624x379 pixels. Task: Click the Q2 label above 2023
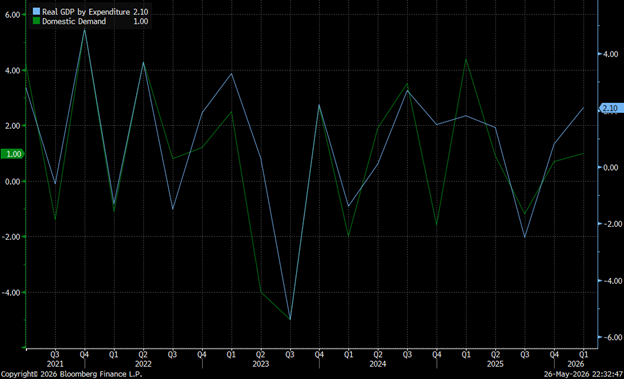point(261,354)
